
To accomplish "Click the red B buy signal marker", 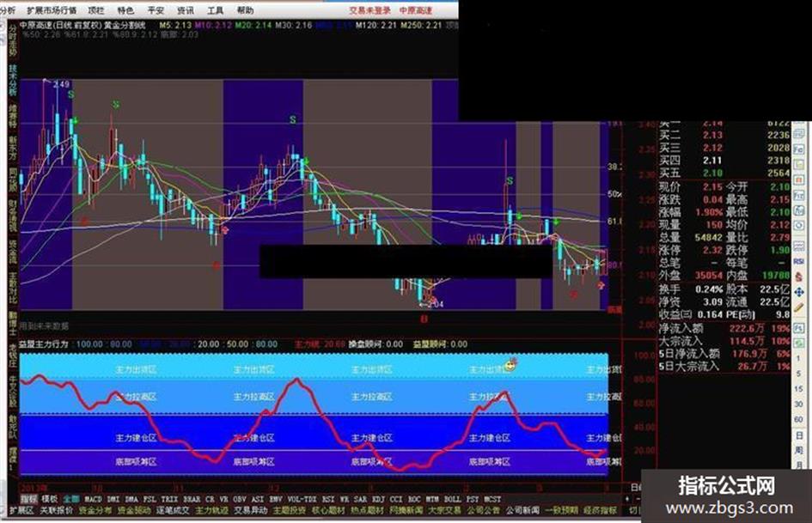I will 424,319.
